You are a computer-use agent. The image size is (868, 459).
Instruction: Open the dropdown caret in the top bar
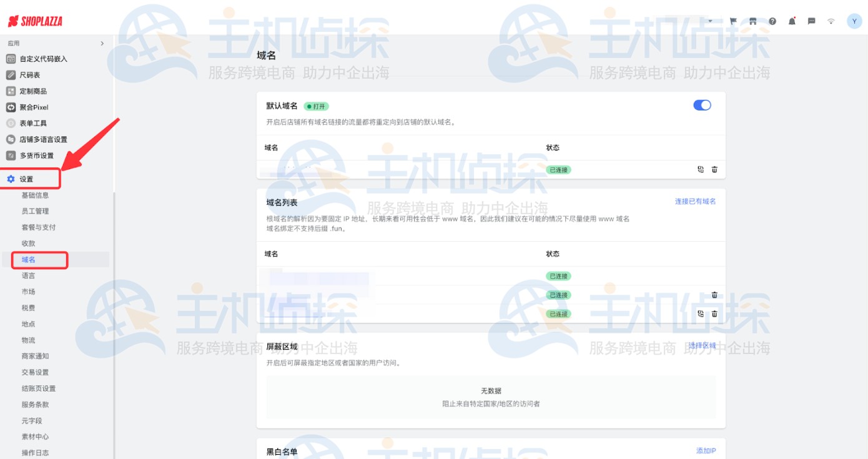tap(710, 21)
